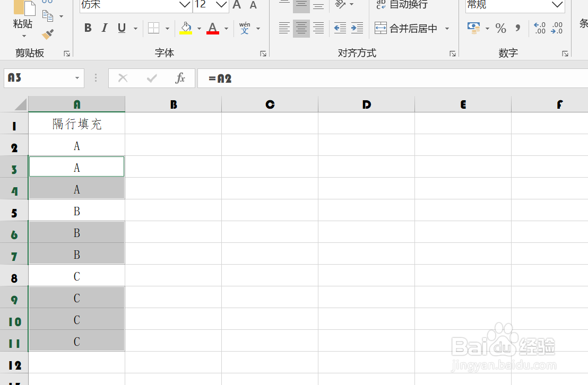This screenshot has width=588, height=385.
Task: Open Paste options dropdown arrow
Action: point(24,36)
